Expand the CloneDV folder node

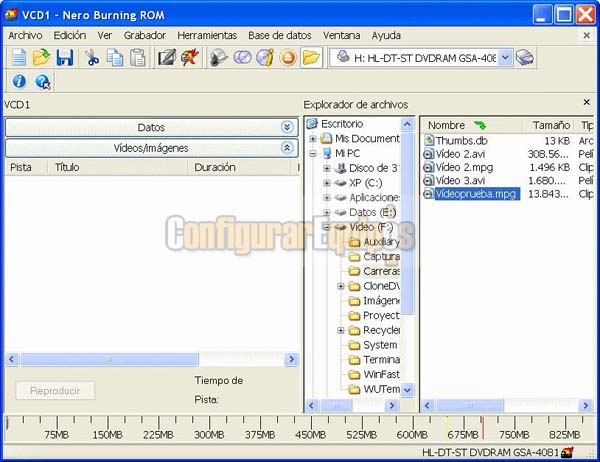pyautogui.click(x=341, y=286)
